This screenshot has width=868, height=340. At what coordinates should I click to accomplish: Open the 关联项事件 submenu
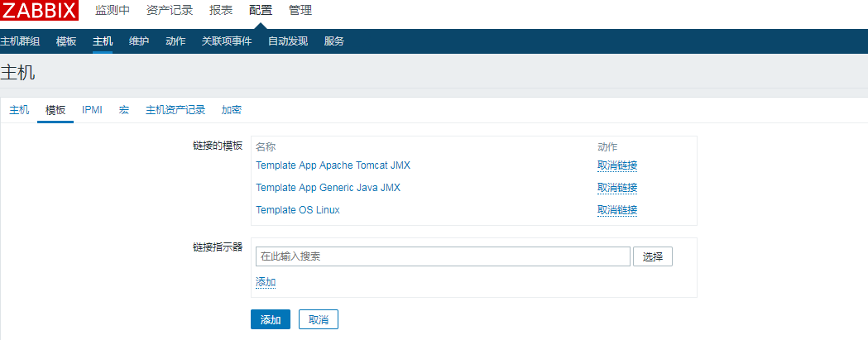pos(227,41)
